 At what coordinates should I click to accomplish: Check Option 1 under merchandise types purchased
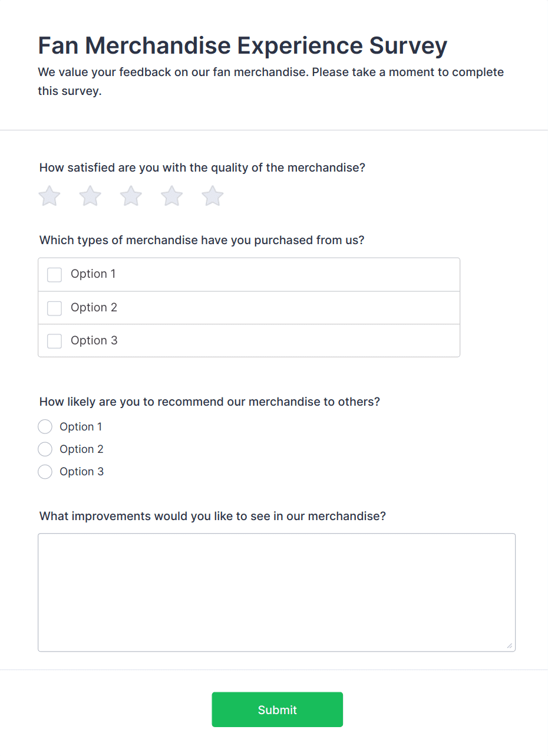click(x=54, y=275)
